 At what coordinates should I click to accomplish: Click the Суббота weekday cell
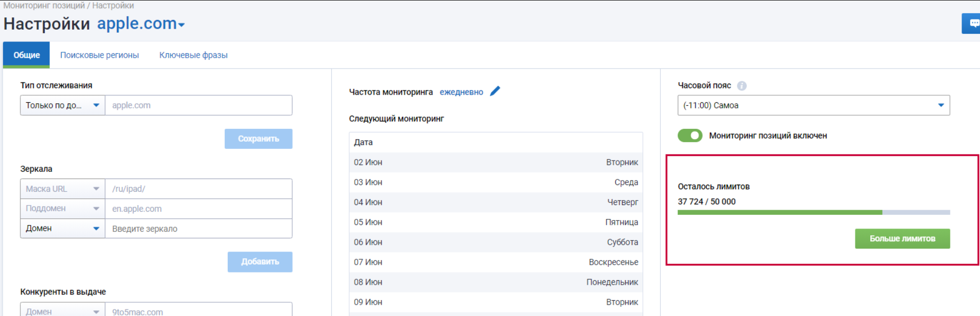pyautogui.click(x=623, y=242)
